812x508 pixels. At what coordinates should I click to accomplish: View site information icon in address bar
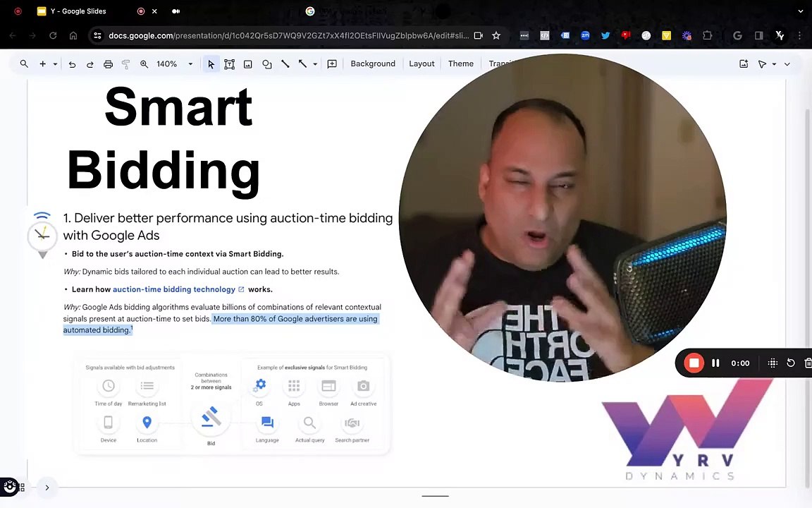click(x=97, y=35)
